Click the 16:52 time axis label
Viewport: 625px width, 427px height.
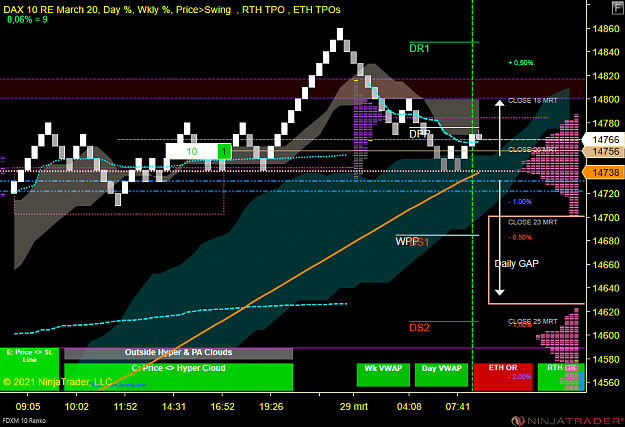click(x=222, y=407)
